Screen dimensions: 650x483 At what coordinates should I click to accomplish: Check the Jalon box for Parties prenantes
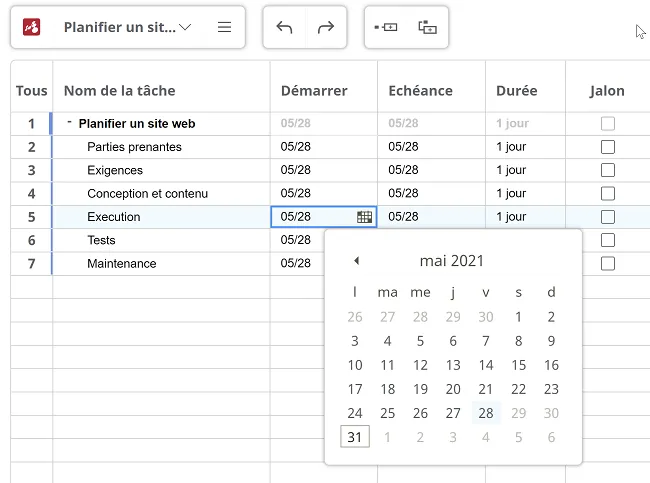608,147
